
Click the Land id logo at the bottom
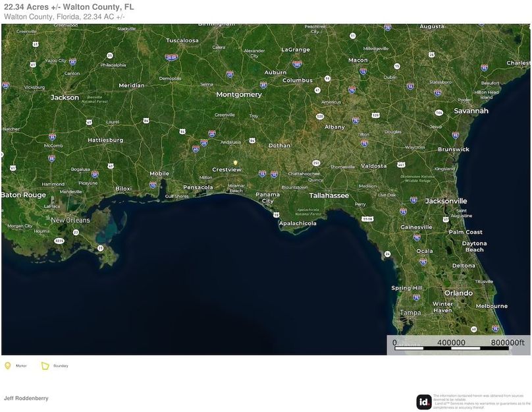[424, 401]
